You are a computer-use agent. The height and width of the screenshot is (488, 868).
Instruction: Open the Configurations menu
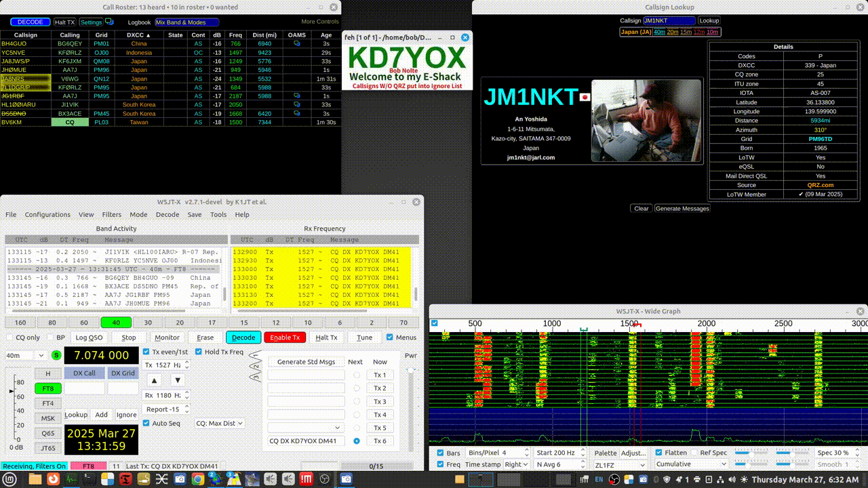pos(47,215)
